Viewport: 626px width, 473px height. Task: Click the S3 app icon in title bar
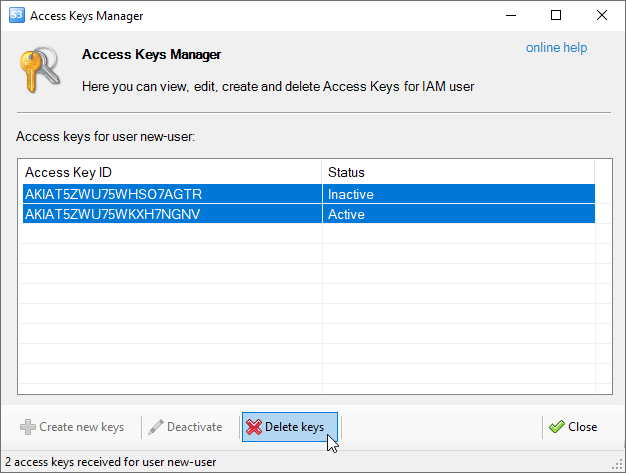click(x=17, y=15)
